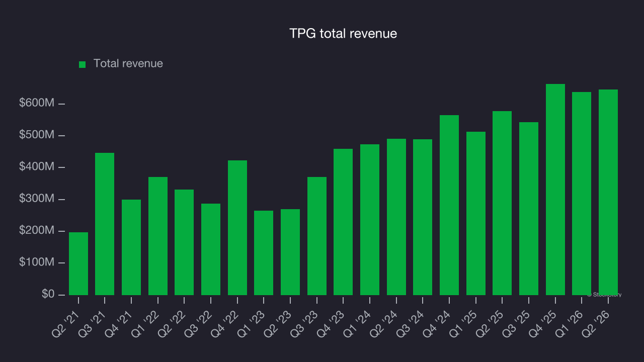Select the Q2 '24 revenue bar
The height and width of the screenshot is (362, 644).
tap(396, 217)
